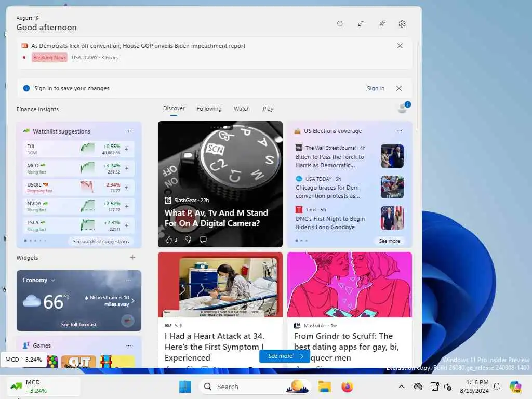Viewport: 532px width, 399px height.
Task: Click See full forecast link
Action: (x=79, y=325)
